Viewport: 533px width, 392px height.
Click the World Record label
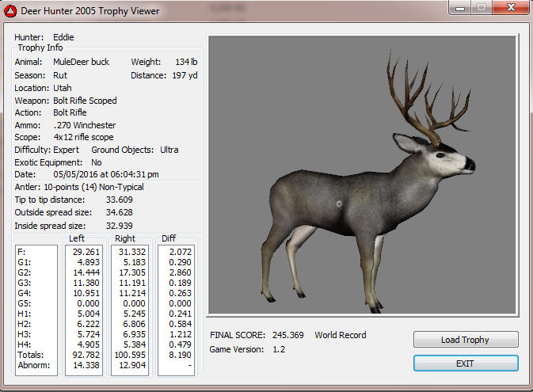pos(341,335)
